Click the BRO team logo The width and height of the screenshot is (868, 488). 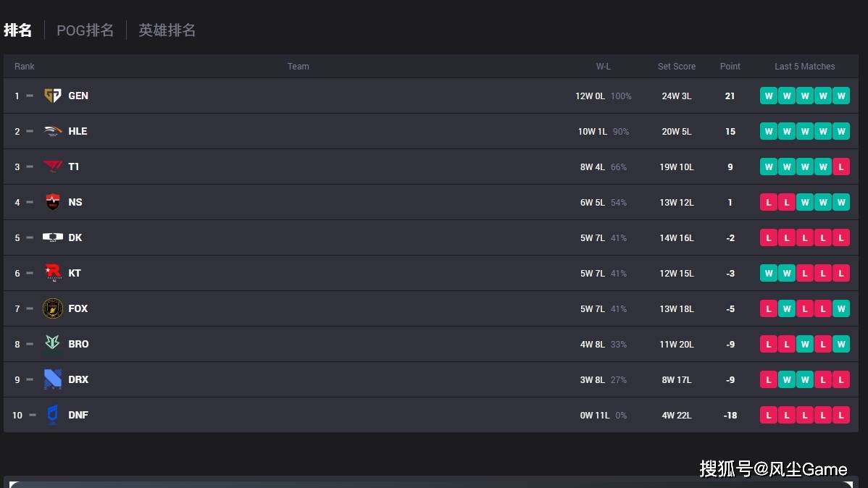53,344
